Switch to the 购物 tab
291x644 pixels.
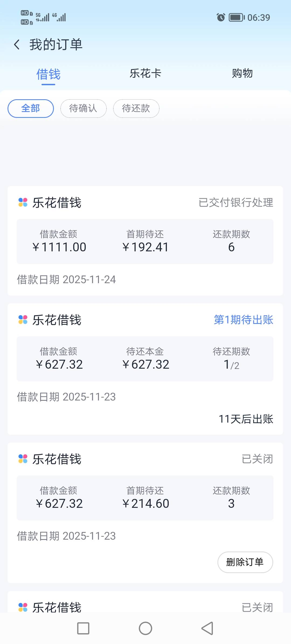click(242, 73)
